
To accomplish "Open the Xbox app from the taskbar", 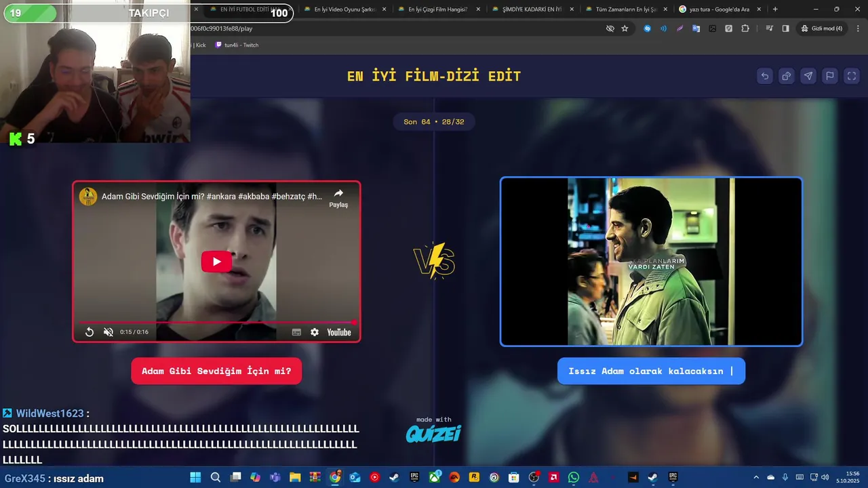I will click(435, 477).
